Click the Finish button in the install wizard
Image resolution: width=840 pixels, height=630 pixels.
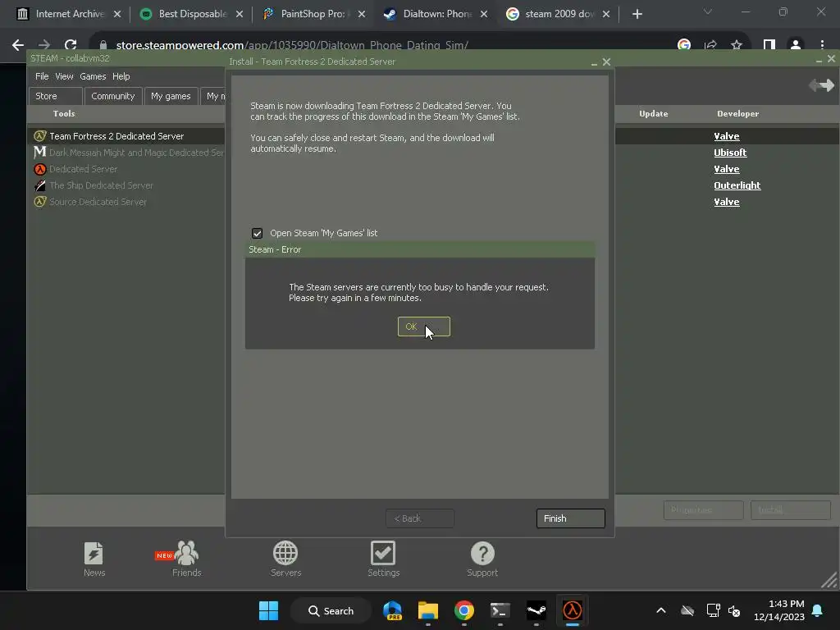click(570, 518)
